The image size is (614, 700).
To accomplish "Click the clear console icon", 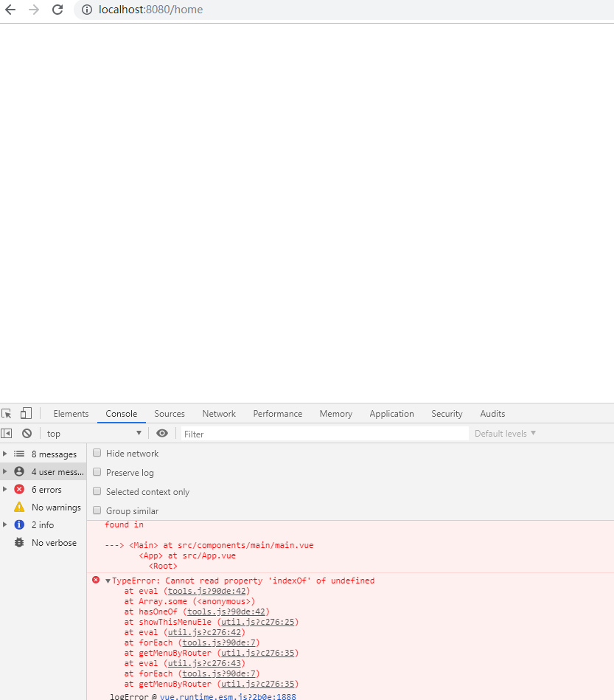I will pyautogui.click(x=27, y=433).
